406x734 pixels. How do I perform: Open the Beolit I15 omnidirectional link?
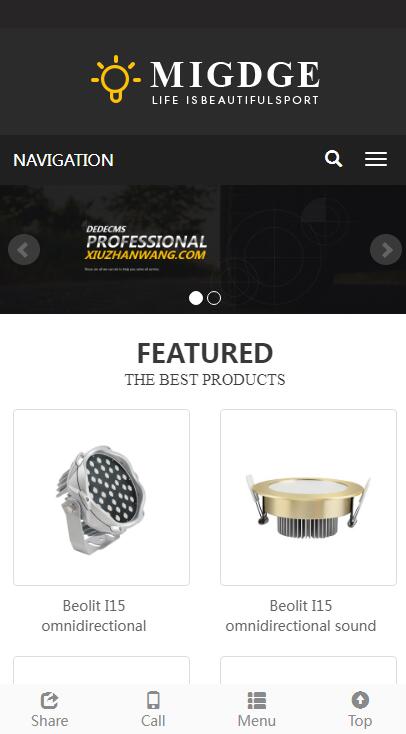click(x=94, y=616)
